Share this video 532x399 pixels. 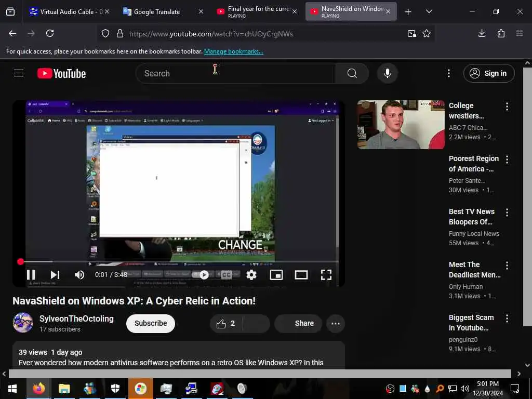pos(299,323)
